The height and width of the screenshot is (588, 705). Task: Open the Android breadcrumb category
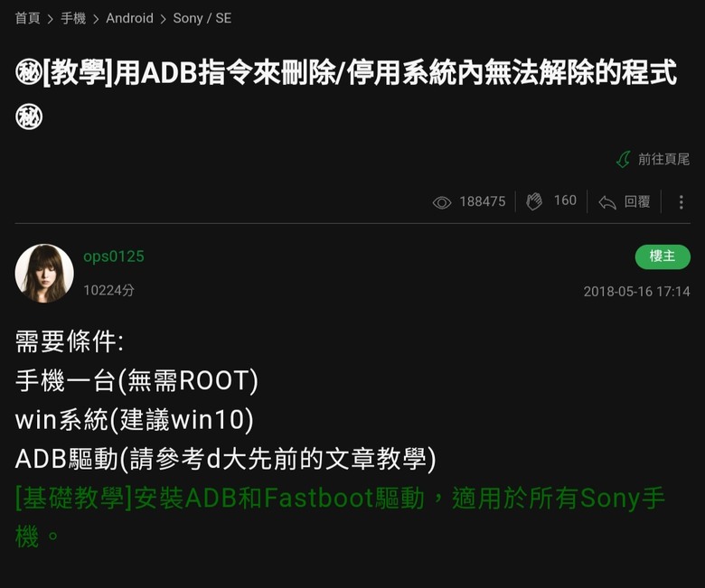129,18
